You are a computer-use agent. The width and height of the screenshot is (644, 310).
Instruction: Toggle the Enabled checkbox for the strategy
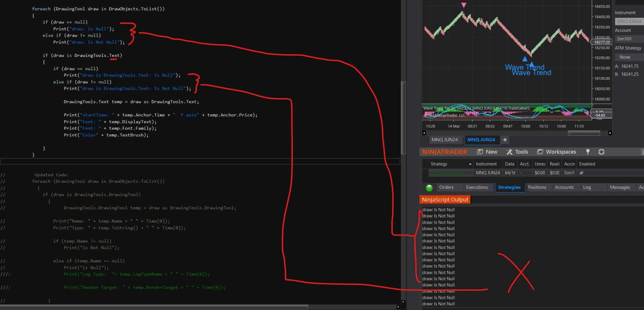581,173
